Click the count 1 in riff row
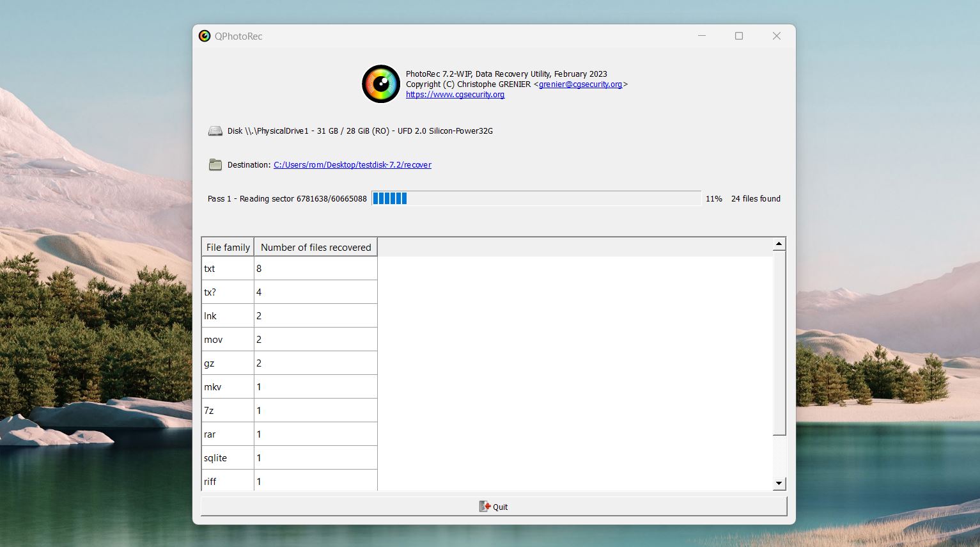This screenshot has width=980, height=547. [316, 480]
